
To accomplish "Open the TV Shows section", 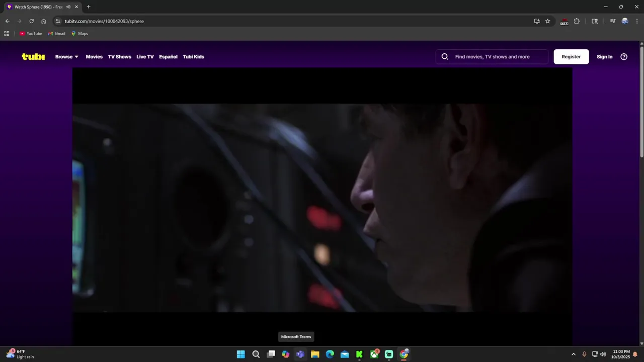I will 119,57.
